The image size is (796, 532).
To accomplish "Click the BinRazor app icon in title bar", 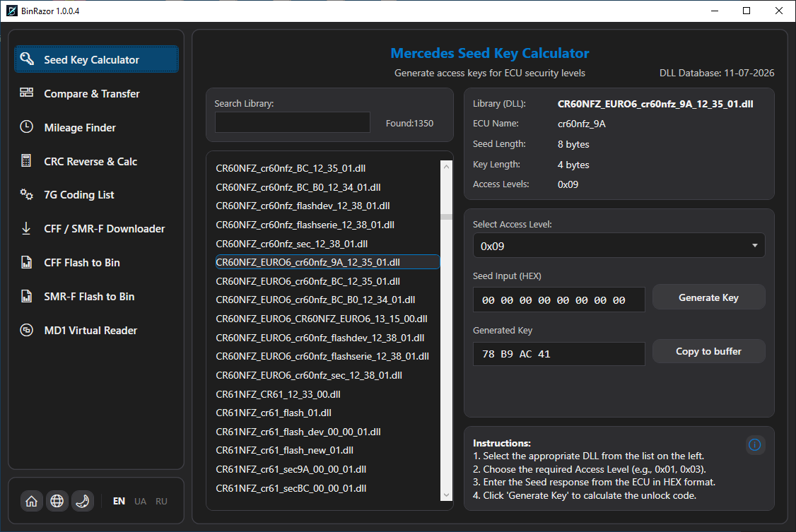I will click(12, 11).
